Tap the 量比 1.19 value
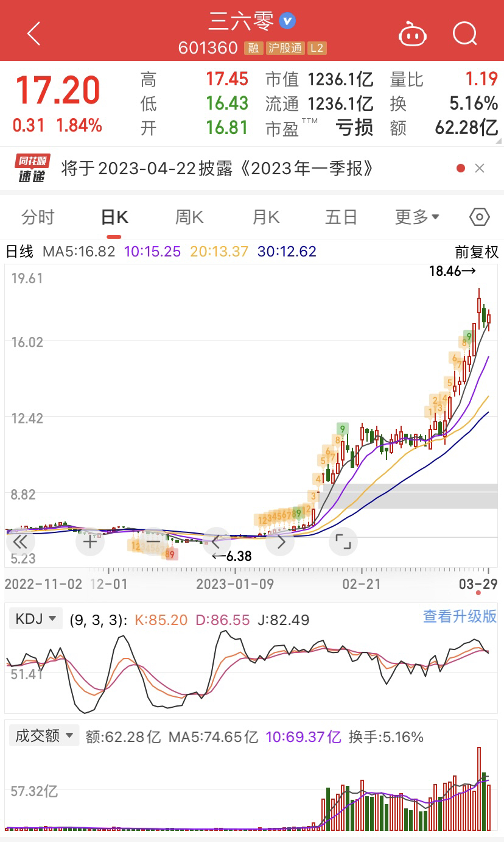 [481, 79]
